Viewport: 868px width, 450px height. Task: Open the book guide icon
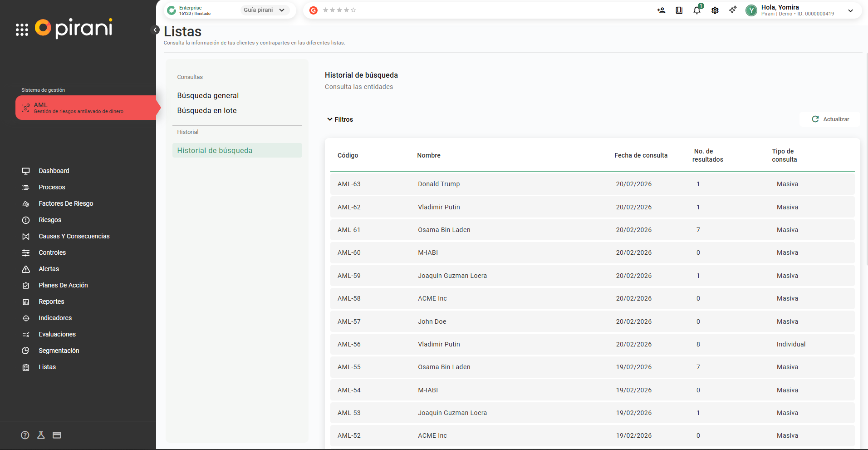click(x=679, y=10)
